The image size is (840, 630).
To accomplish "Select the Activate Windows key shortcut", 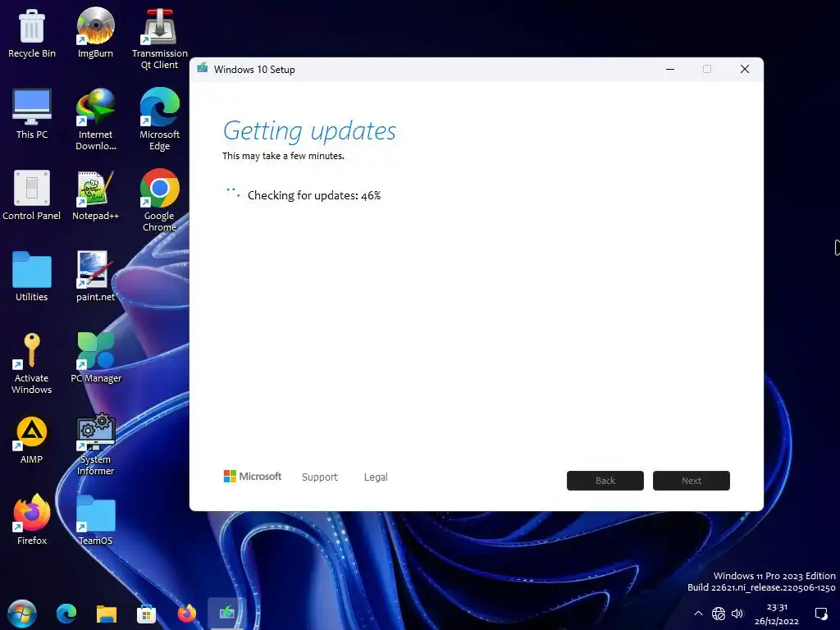I will tap(32, 363).
